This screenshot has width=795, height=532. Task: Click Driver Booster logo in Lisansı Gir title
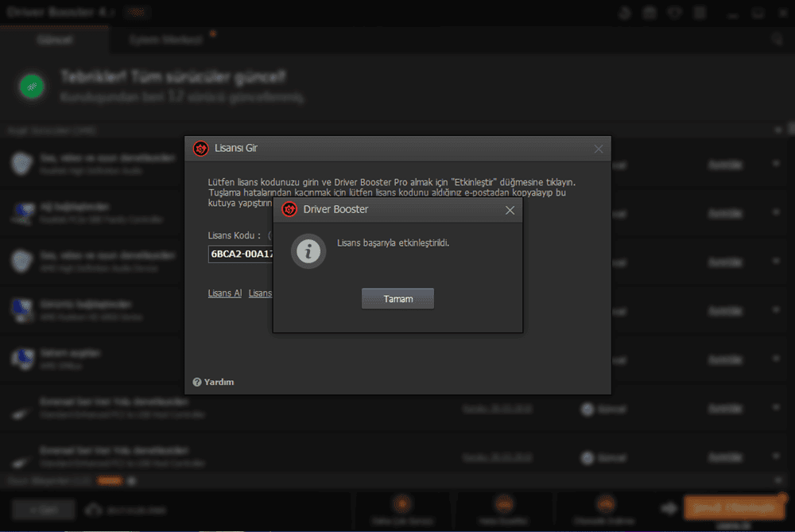point(201,149)
